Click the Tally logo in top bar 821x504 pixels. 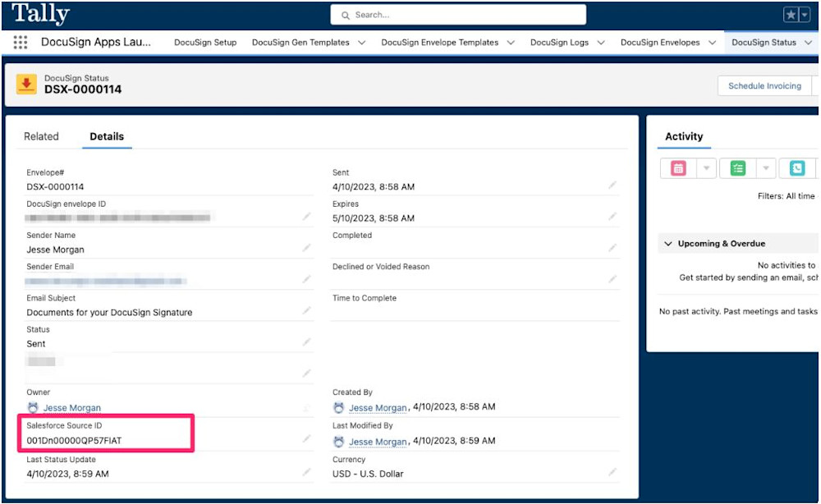[x=39, y=13]
